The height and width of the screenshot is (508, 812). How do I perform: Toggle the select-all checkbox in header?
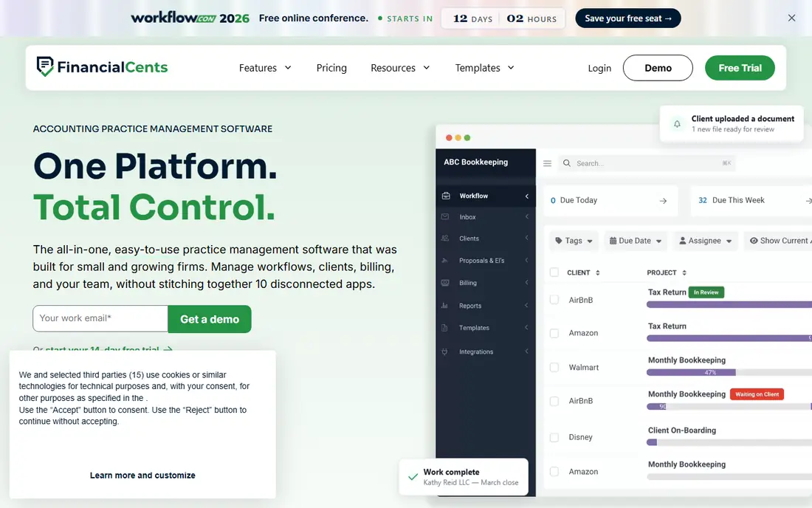pyautogui.click(x=554, y=272)
